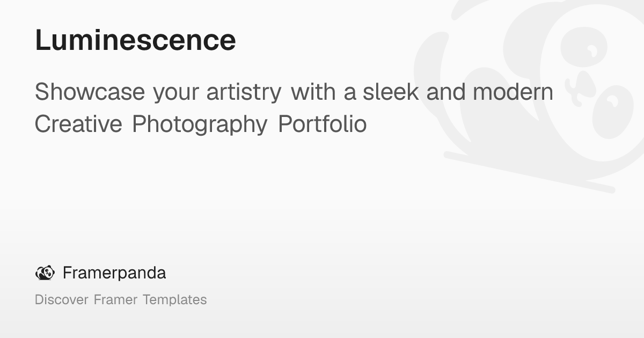Click the word sleek in the description
Screen dimensions: 644x338
point(391,92)
